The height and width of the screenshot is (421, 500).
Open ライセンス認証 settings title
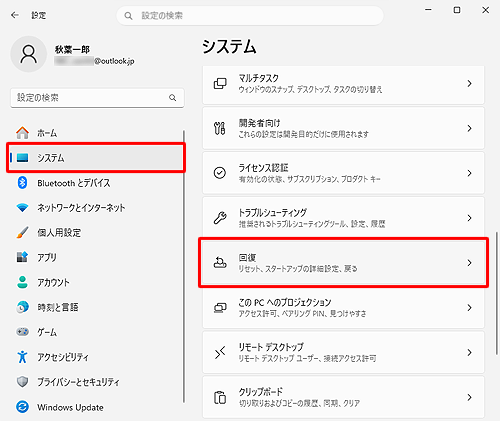[263, 168]
